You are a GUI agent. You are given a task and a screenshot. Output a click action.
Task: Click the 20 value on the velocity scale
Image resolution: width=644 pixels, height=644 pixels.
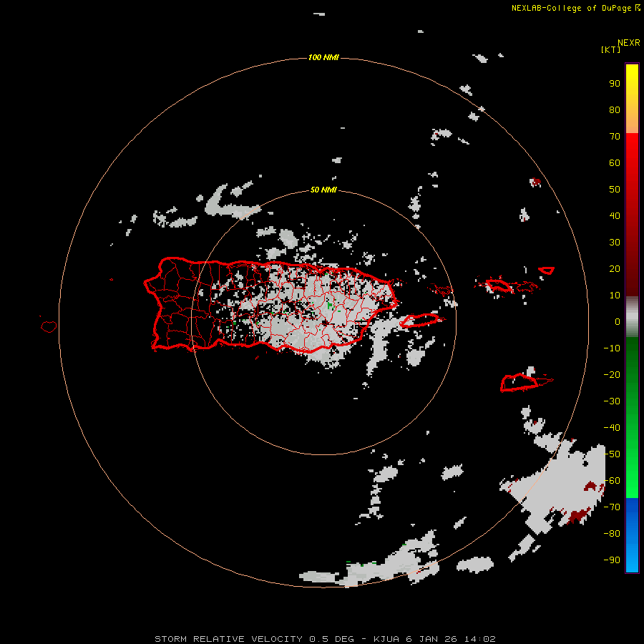pyautogui.click(x=615, y=268)
